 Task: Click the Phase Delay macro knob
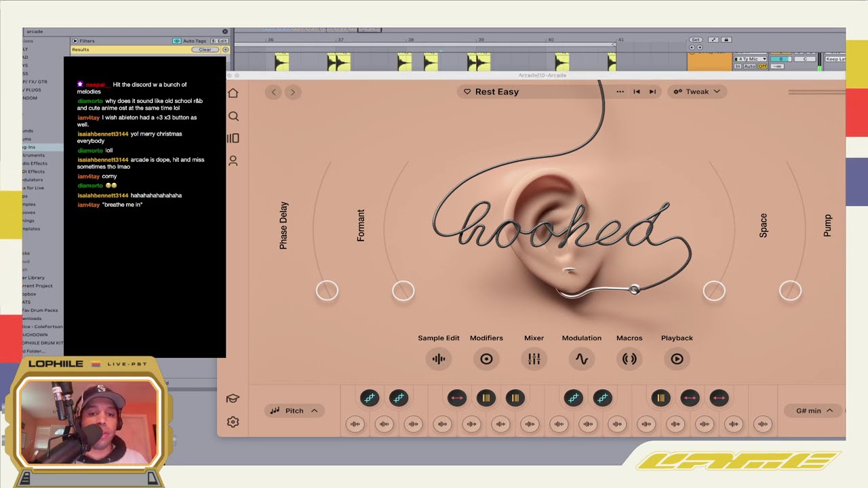(x=327, y=291)
